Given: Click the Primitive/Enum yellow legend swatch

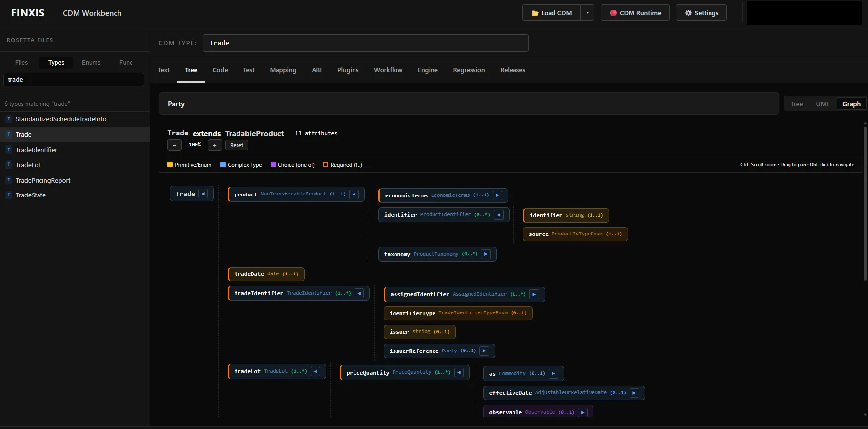Looking at the screenshot, I should coord(170,165).
